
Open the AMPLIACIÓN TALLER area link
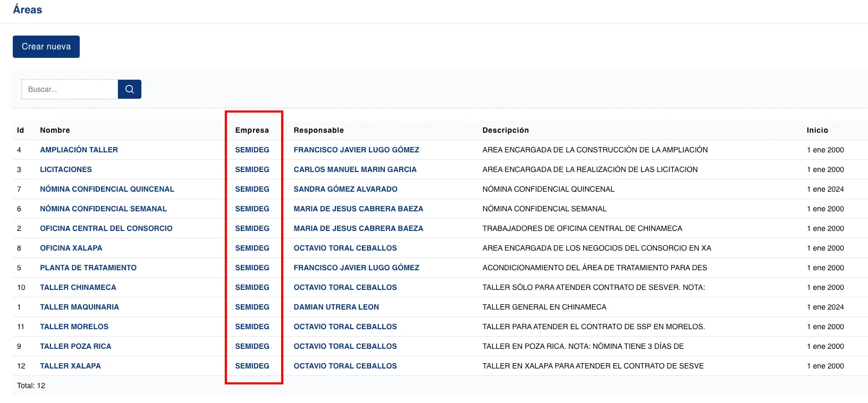[x=79, y=150]
